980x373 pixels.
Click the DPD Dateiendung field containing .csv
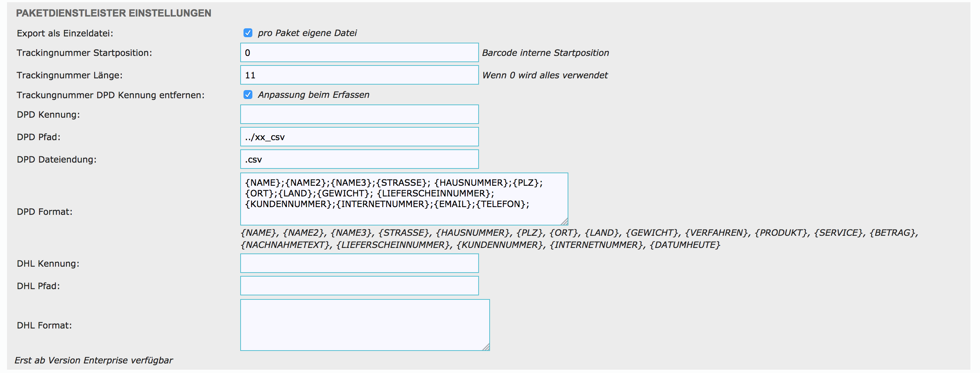(x=359, y=159)
